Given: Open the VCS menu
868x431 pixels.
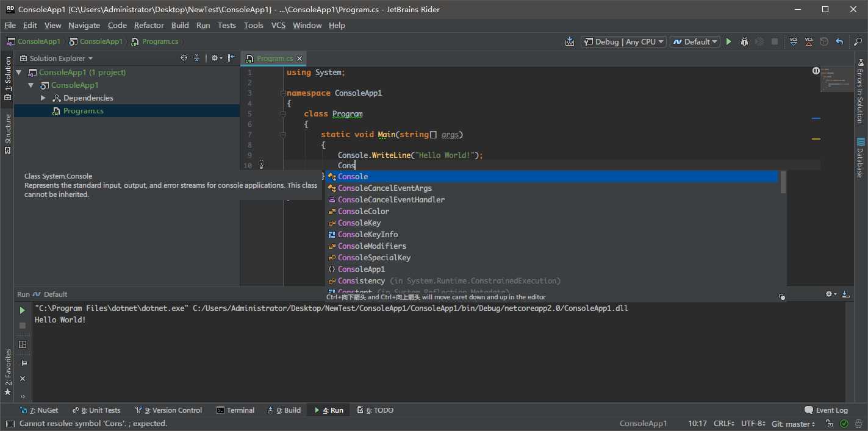Looking at the screenshot, I should pos(278,25).
